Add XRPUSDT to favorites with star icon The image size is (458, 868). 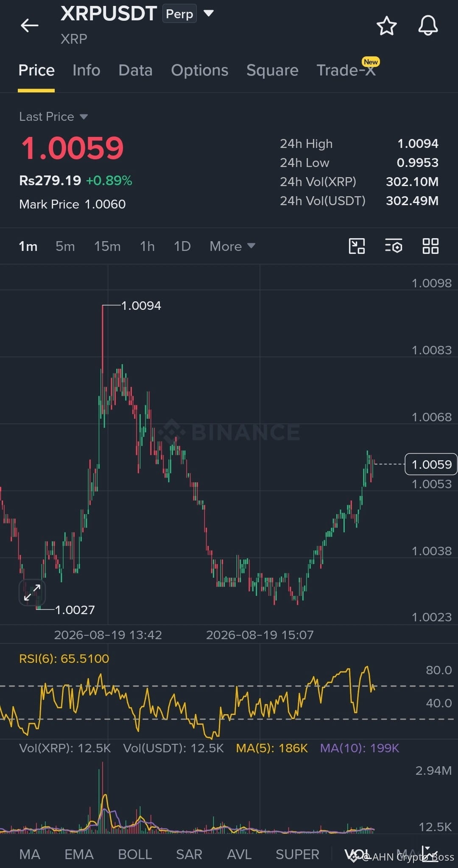click(386, 26)
